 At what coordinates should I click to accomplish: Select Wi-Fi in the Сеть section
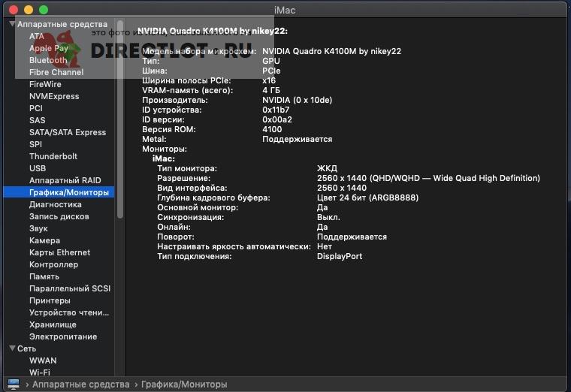point(40,372)
